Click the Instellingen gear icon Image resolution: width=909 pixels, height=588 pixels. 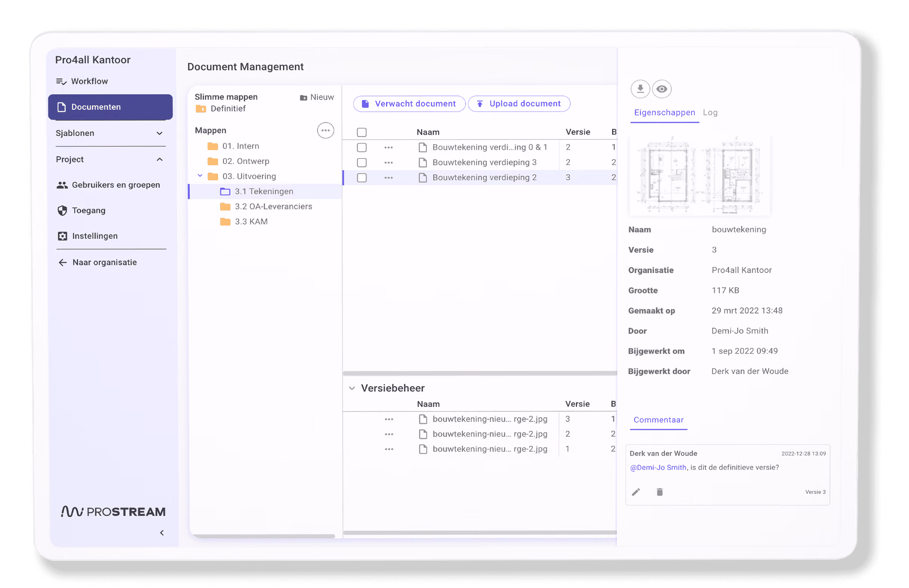click(62, 236)
